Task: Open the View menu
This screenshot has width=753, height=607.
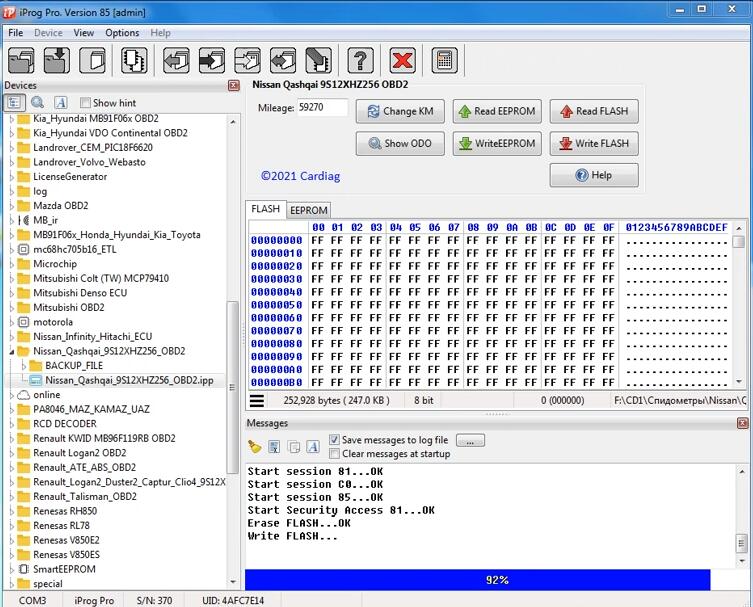Action: 84,33
